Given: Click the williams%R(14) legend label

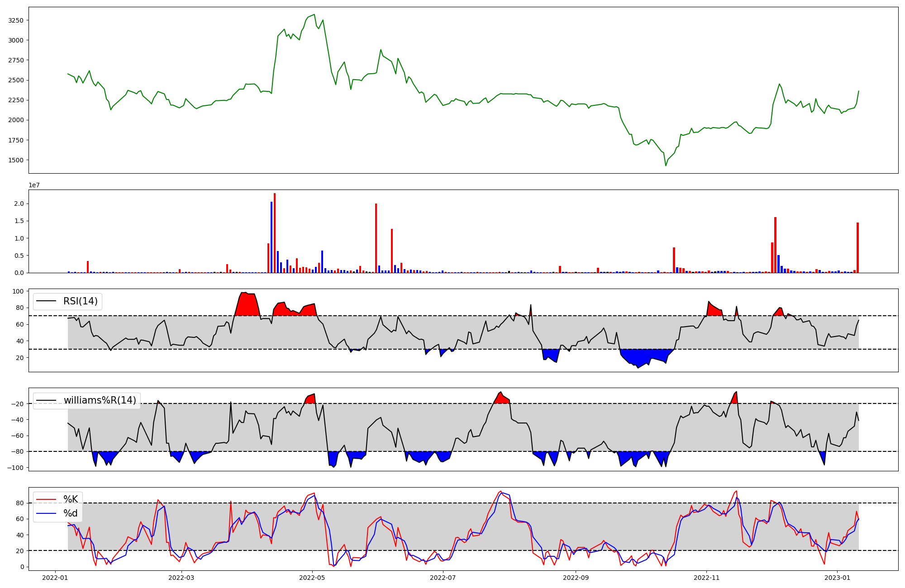Looking at the screenshot, I should (100, 400).
